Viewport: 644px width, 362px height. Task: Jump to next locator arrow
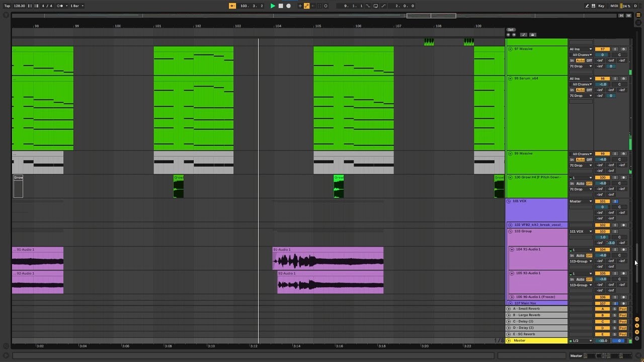click(514, 35)
